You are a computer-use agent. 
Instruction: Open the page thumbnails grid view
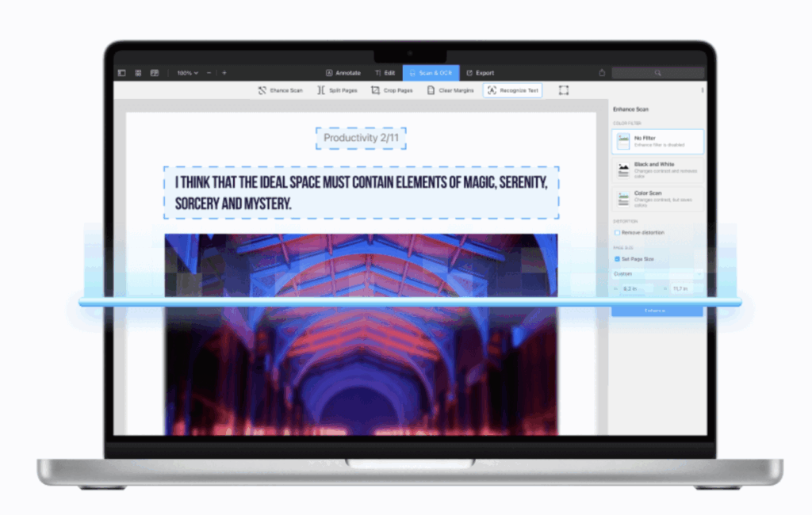[x=138, y=73]
